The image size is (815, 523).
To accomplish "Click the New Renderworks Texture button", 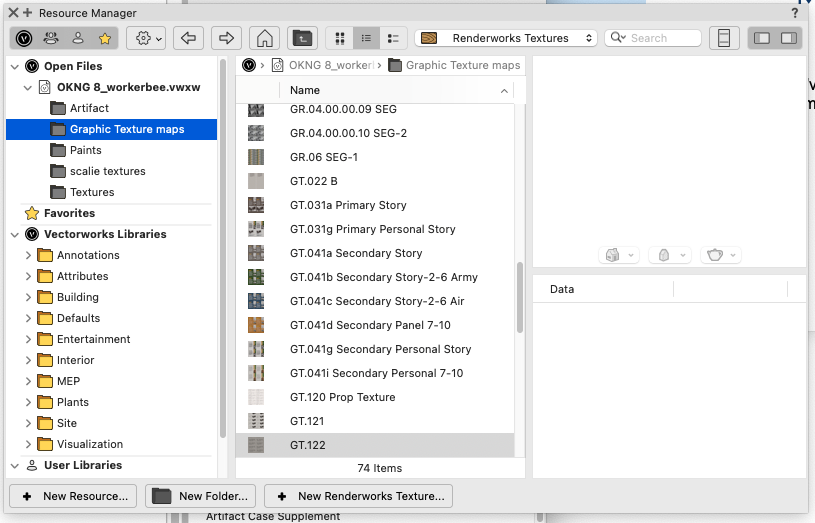I will click(x=358, y=496).
